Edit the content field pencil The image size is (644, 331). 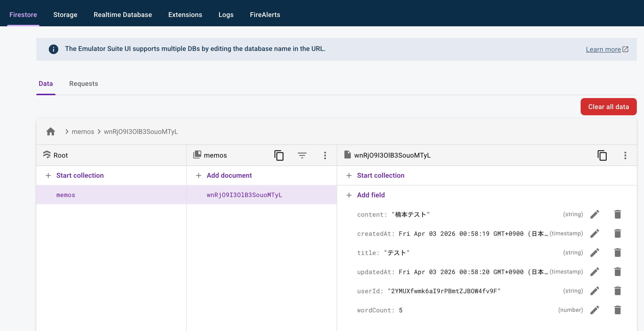pos(595,215)
